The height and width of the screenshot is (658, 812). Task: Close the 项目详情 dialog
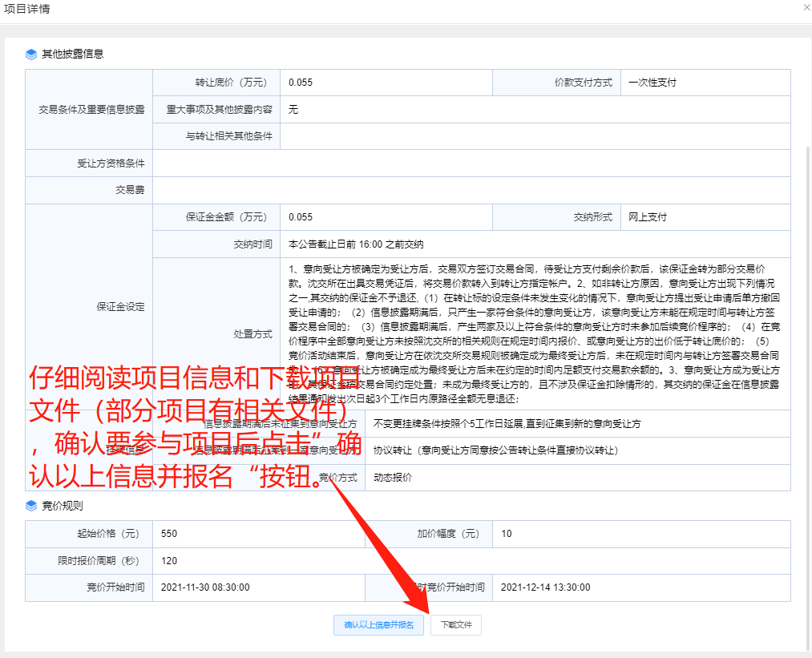[806, 6]
